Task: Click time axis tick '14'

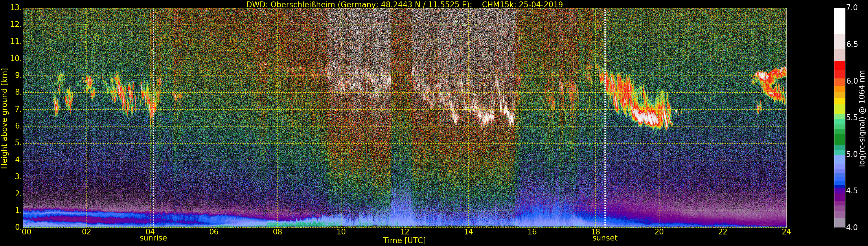Action: click(468, 232)
